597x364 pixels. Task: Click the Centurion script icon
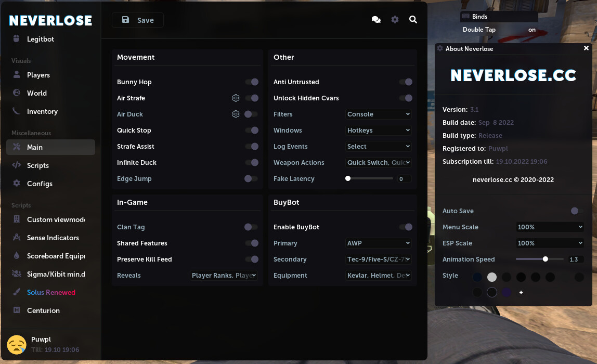pos(16,310)
